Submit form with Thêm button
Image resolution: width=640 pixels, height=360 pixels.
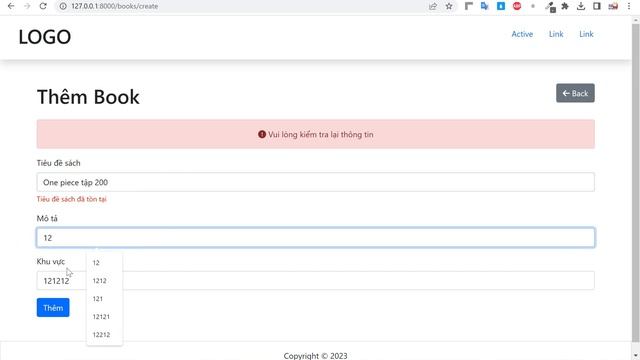[53, 307]
